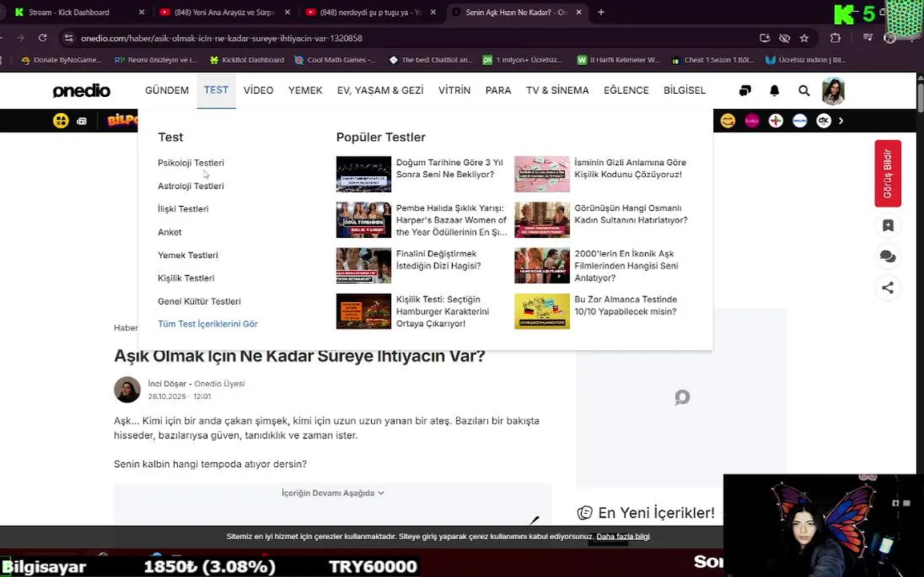Open the TV & SİNEMA menu
The image size is (924, 577).
(558, 91)
